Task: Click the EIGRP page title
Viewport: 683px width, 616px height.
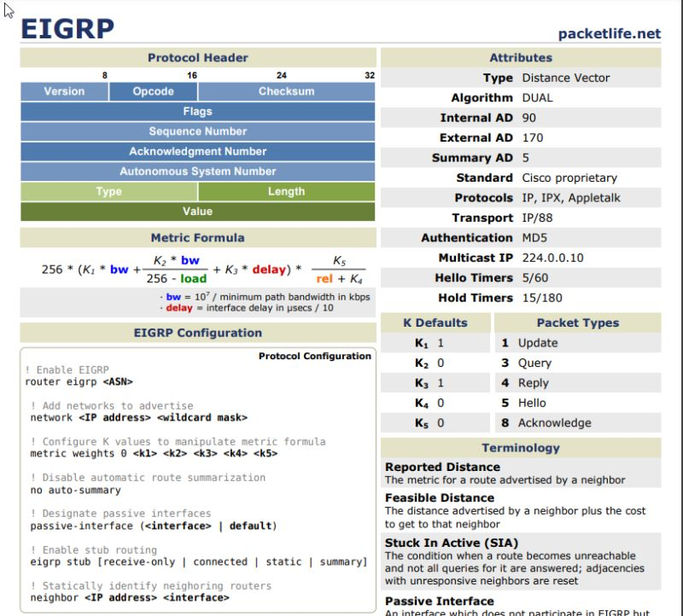Action: click(67, 29)
